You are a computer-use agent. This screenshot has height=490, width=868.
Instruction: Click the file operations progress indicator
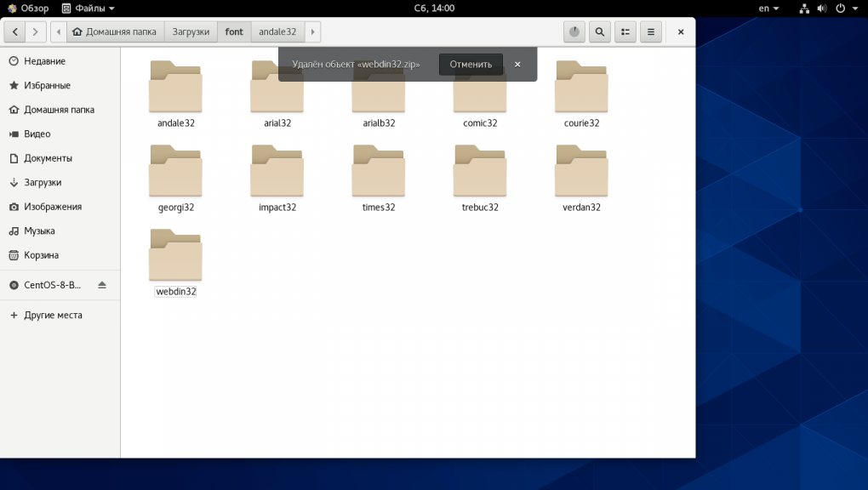coord(575,32)
